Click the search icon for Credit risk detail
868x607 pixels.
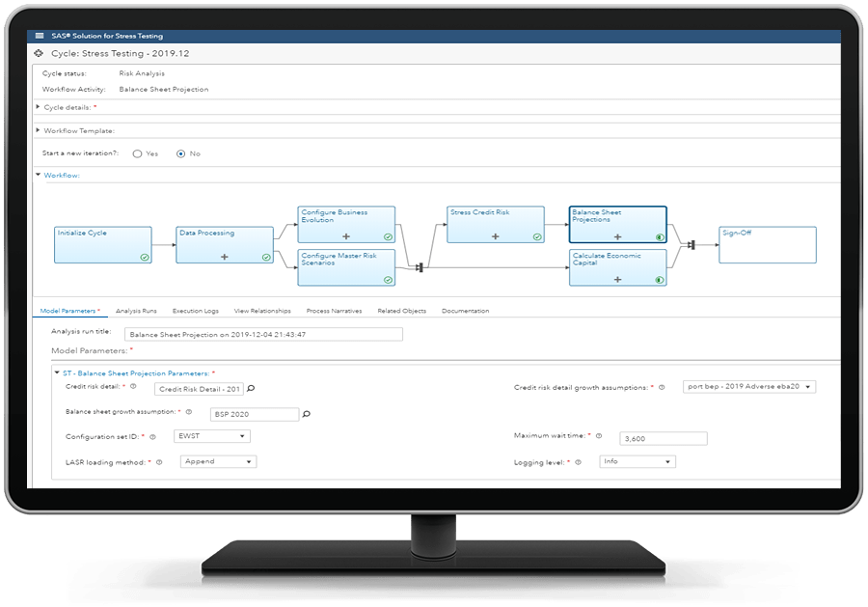[x=251, y=389]
